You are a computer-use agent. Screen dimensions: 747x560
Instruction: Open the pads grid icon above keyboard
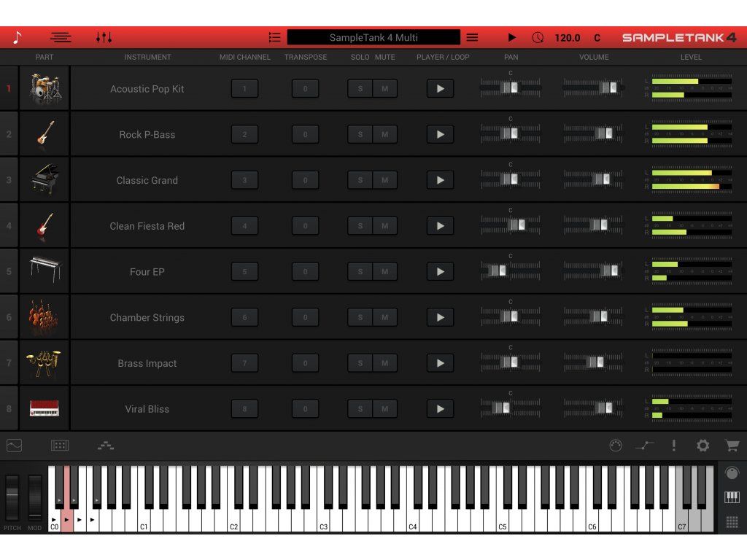coord(60,446)
